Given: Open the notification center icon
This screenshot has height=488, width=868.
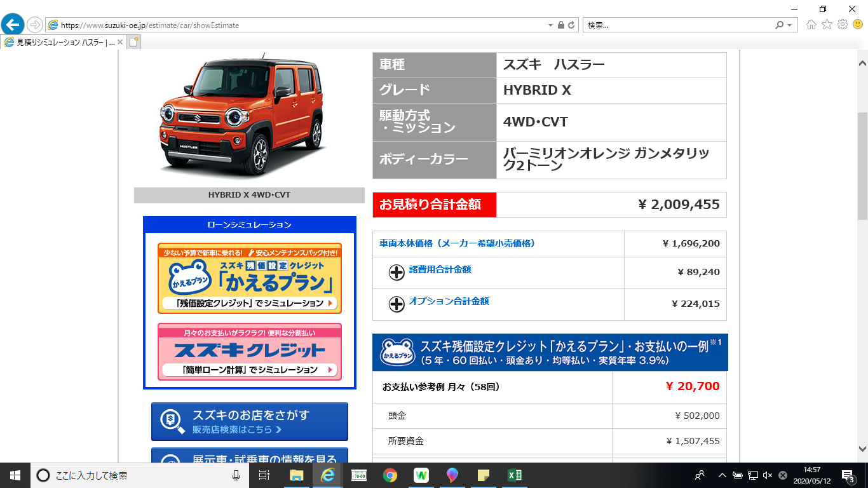Looking at the screenshot, I should [x=848, y=475].
